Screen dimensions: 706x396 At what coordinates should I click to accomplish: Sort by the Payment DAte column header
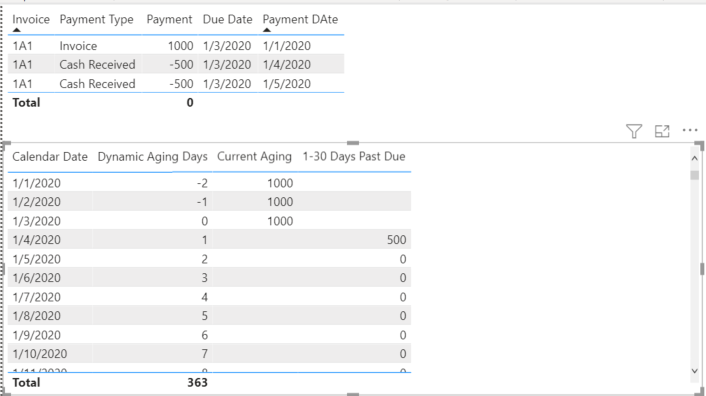click(x=300, y=19)
